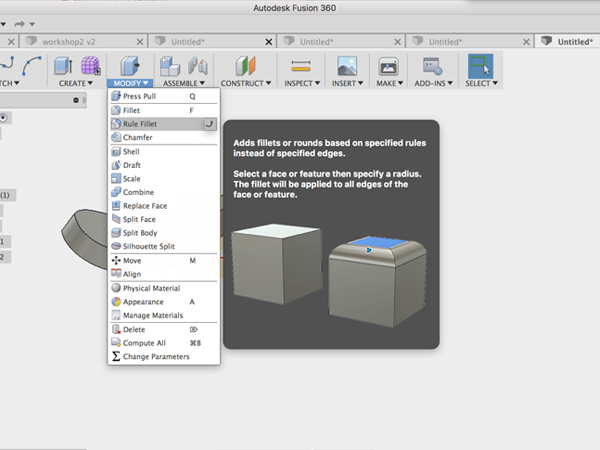The image size is (600, 450).
Task: Click the Insert image icon
Action: point(347,66)
